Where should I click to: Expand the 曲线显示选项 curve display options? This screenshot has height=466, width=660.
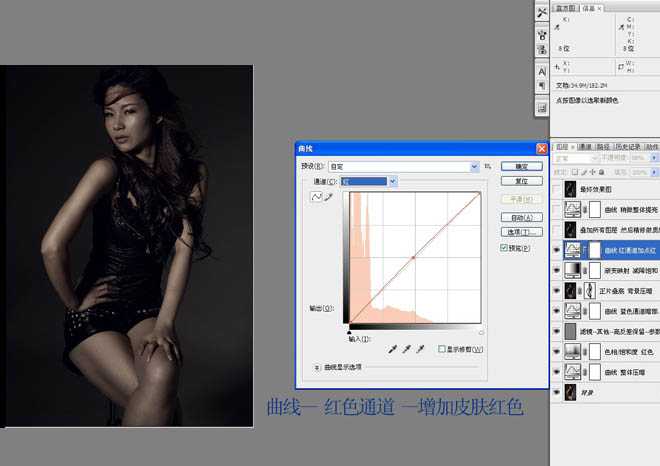(317, 367)
